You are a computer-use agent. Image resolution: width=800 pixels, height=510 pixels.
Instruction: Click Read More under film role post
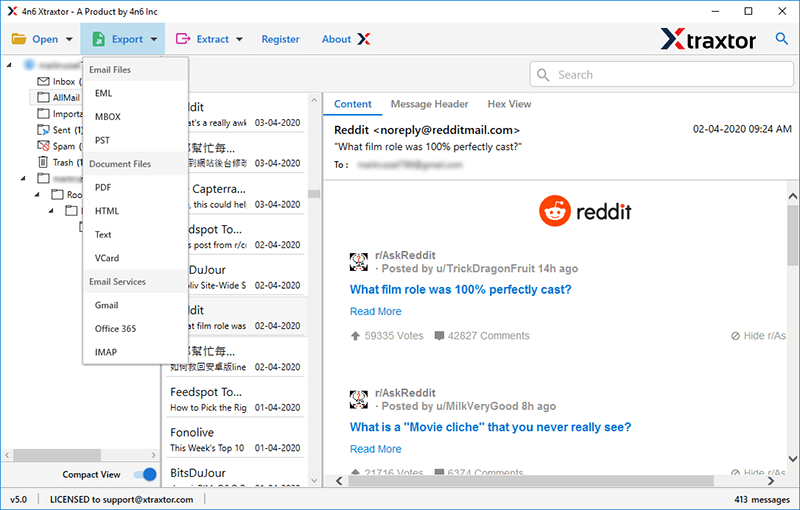tap(376, 311)
